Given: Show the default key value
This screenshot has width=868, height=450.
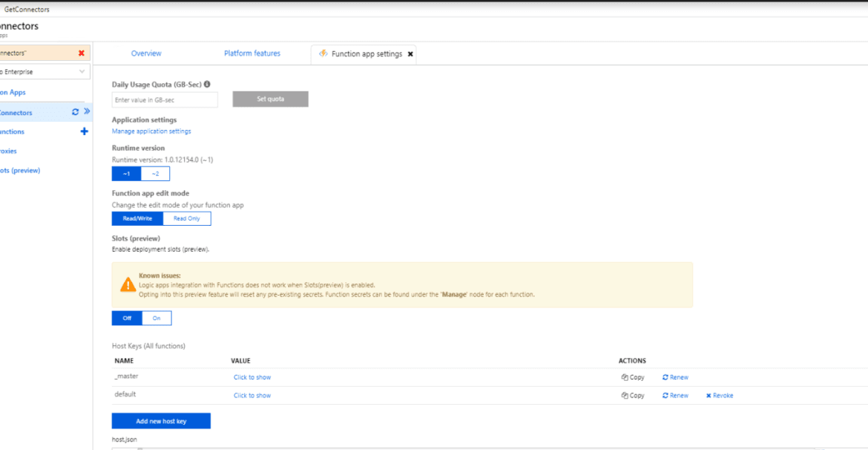Looking at the screenshot, I should (252, 396).
